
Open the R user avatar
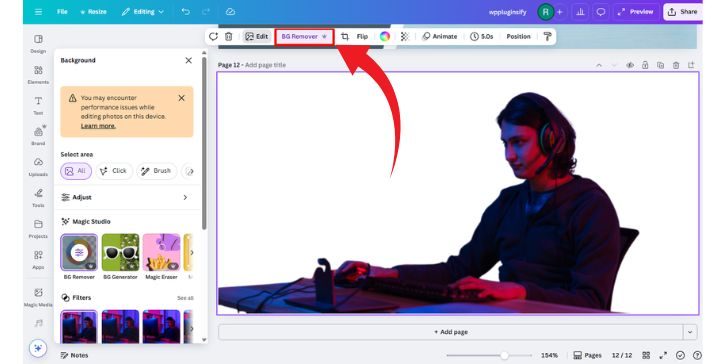[x=545, y=12]
